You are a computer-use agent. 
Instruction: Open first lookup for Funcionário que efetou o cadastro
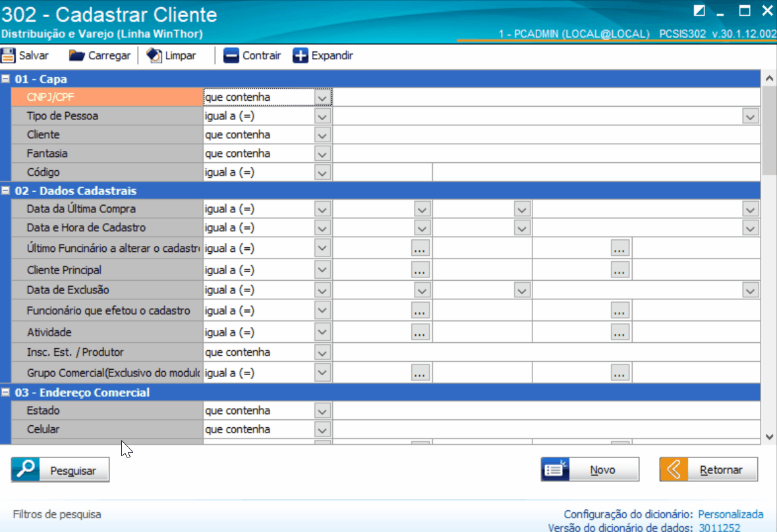tap(420, 311)
